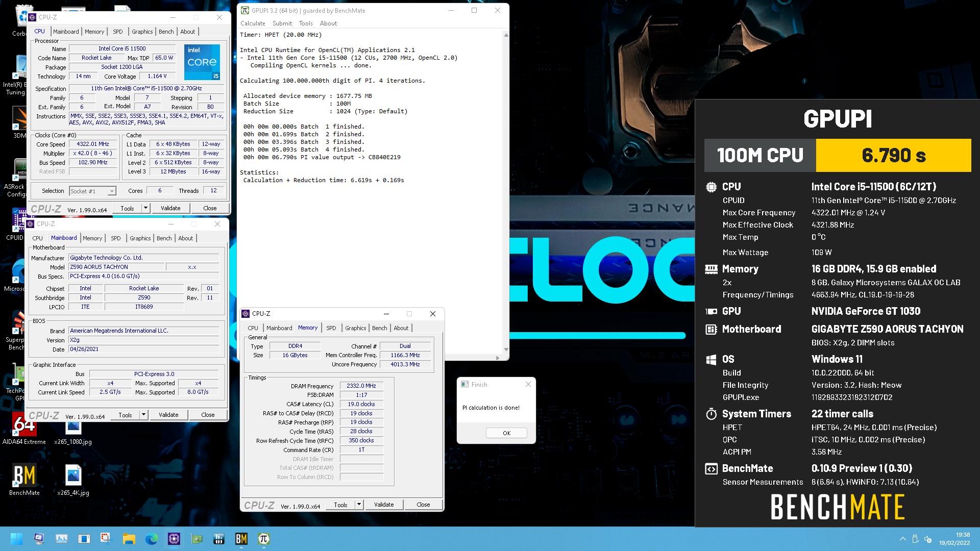Click Tools button in the Memory CPU-Z window
This screenshot has width=980, height=551.
340,505
